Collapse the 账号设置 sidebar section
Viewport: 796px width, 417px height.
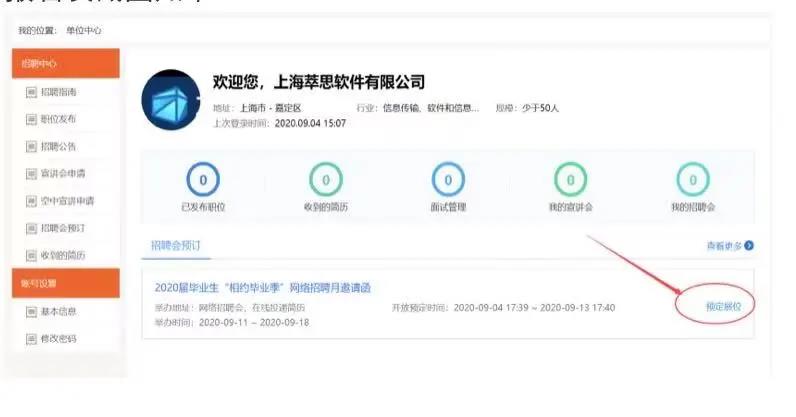68,283
